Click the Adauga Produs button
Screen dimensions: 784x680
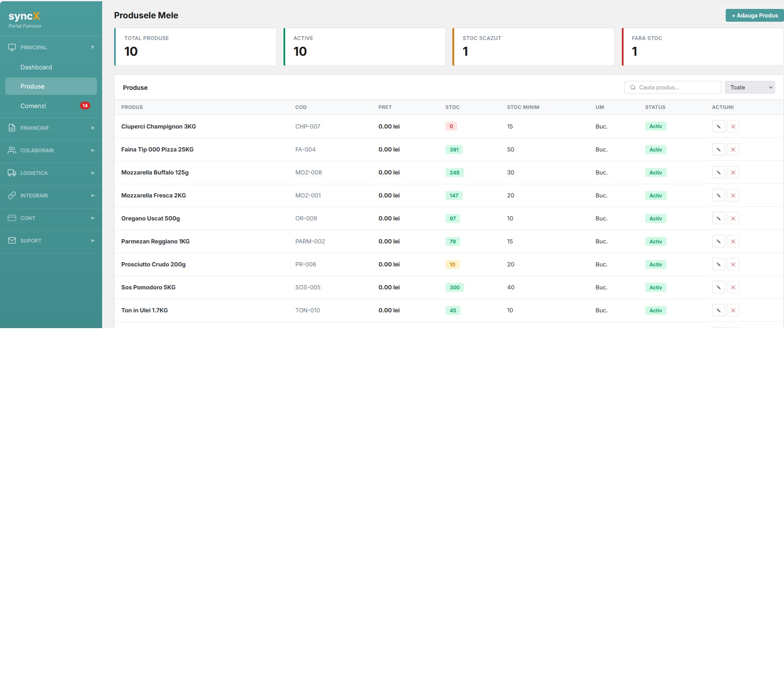755,15
